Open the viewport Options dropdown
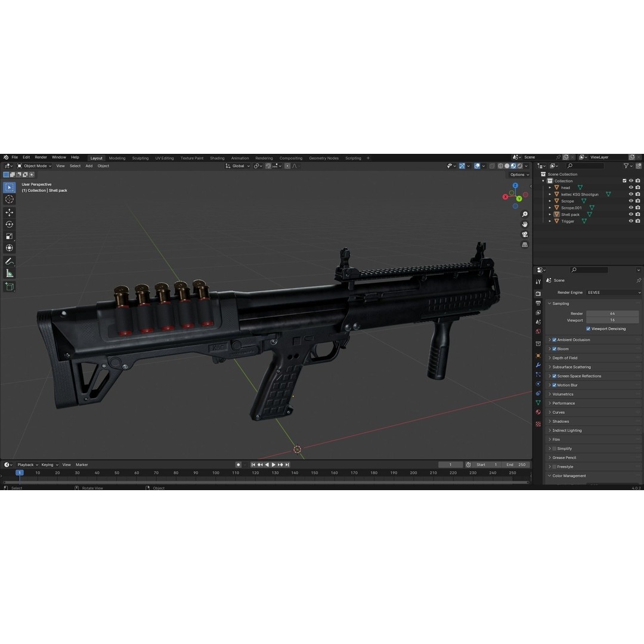Viewport: 644px width, 644px height. pyautogui.click(x=519, y=175)
